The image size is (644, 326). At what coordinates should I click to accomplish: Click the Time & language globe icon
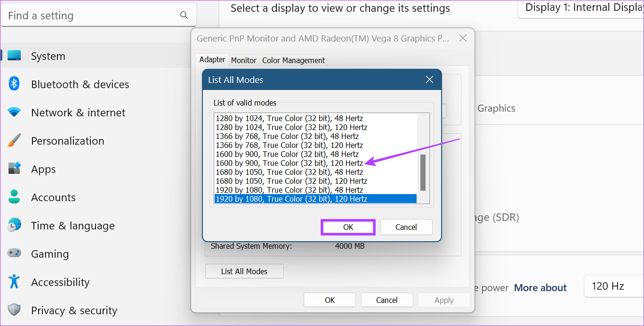(14, 225)
